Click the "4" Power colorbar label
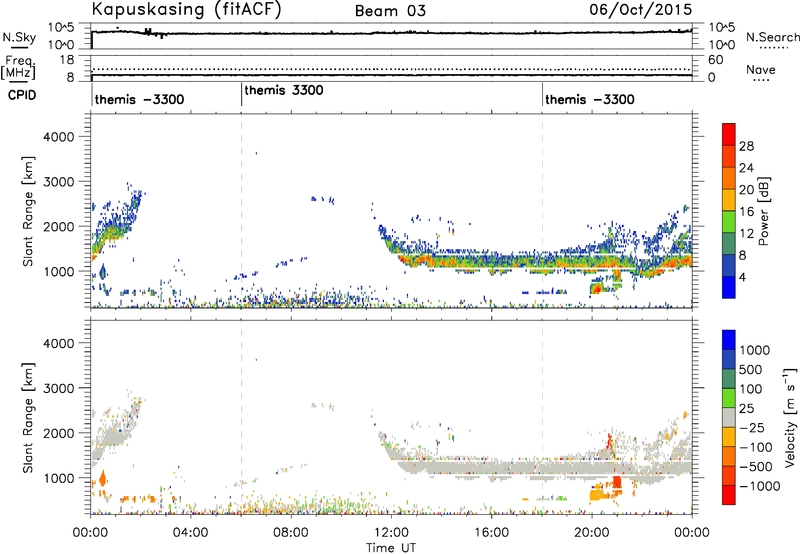800x554 pixels. click(x=743, y=277)
